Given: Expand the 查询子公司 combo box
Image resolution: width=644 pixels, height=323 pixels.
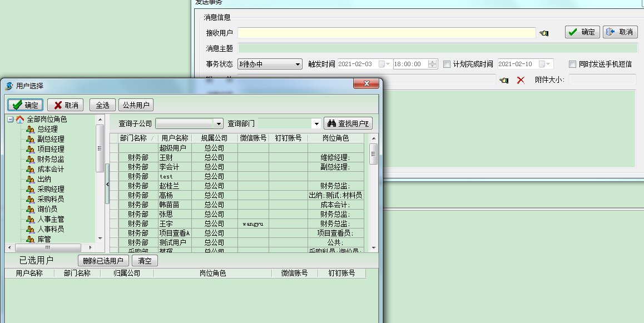Looking at the screenshot, I should tap(219, 123).
